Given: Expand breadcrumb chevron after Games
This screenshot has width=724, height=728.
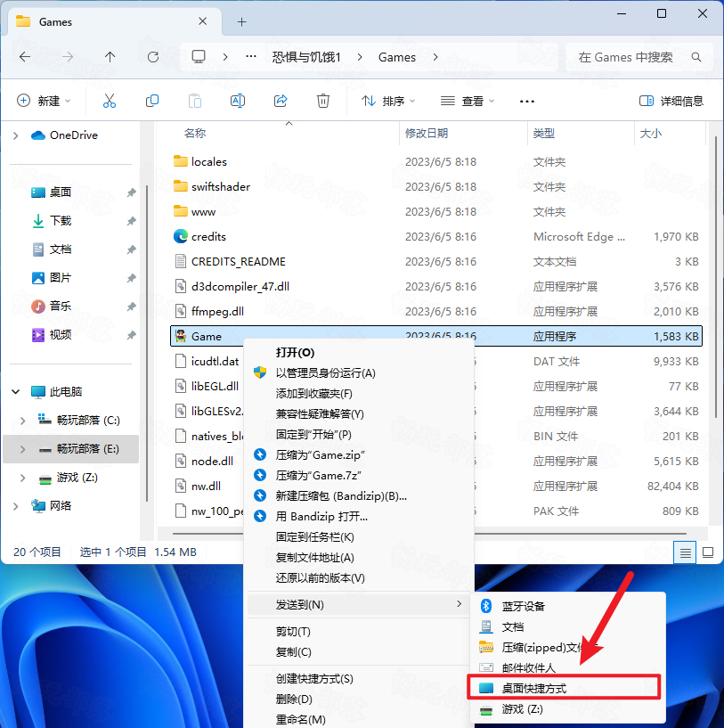Looking at the screenshot, I should (x=435, y=57).
